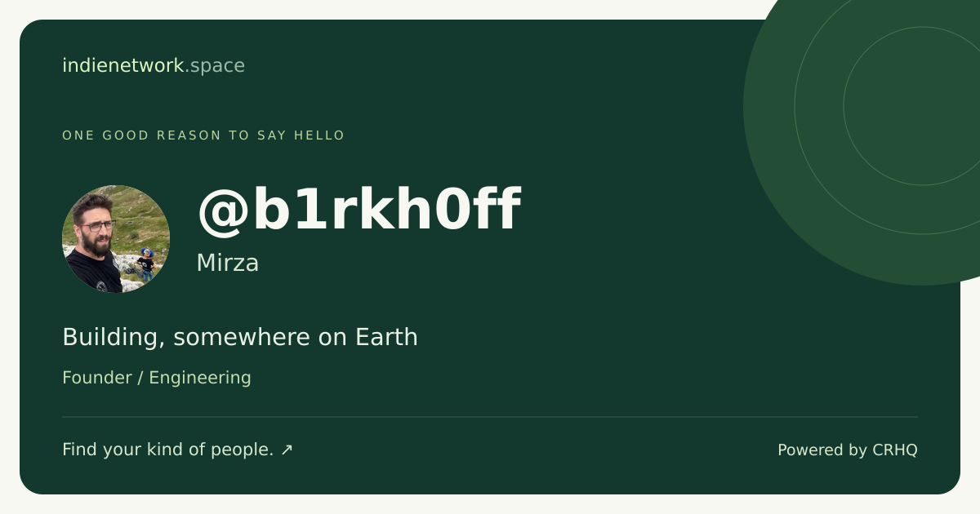The width and height of the screenshot is (980, 514).
Task: Click the @ symbol of the handle
Action: tap(223, 210)
